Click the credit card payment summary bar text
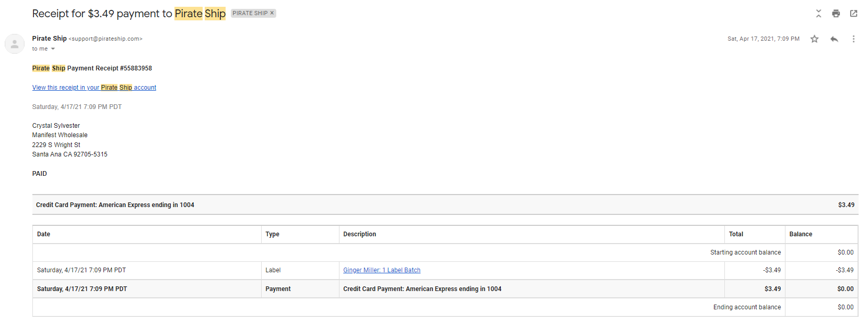Viewport: 868px width, 326px height. 115,205
